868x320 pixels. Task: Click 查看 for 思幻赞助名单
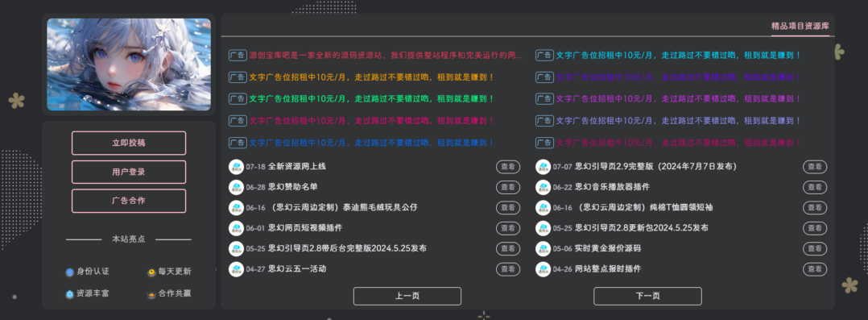(507, 188)
